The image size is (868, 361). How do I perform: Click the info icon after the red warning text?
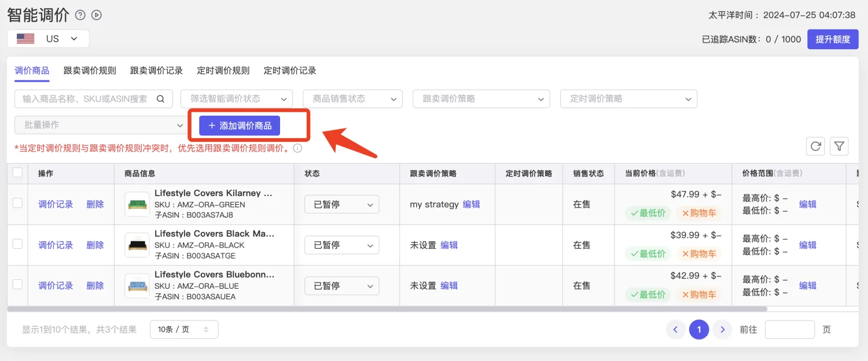(297, 148)
